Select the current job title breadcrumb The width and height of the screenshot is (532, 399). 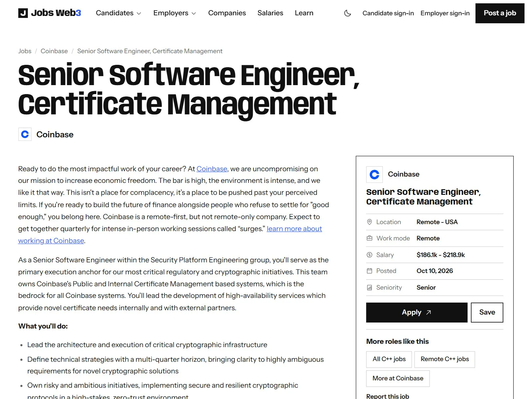(150, 51)
